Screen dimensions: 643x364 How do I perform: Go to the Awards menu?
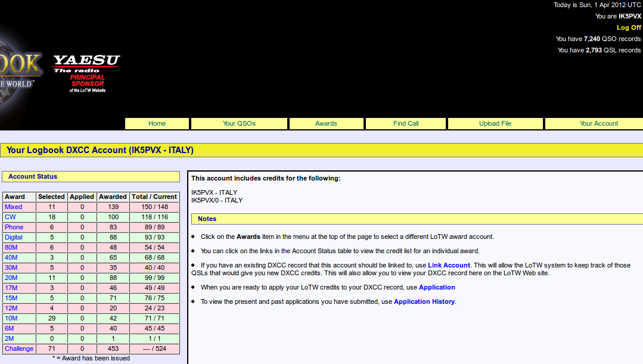click(326, 123)
